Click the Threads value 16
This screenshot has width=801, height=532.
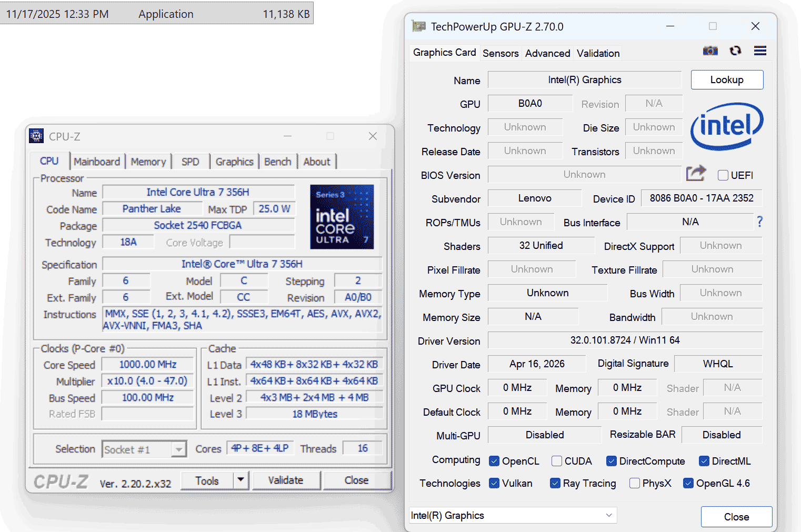(x=363, y=448)
